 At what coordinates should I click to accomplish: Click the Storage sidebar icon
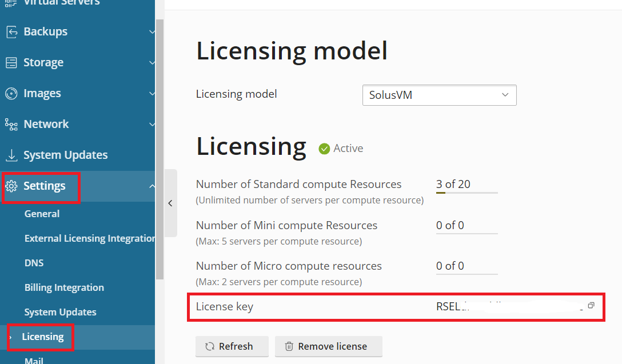11,63
